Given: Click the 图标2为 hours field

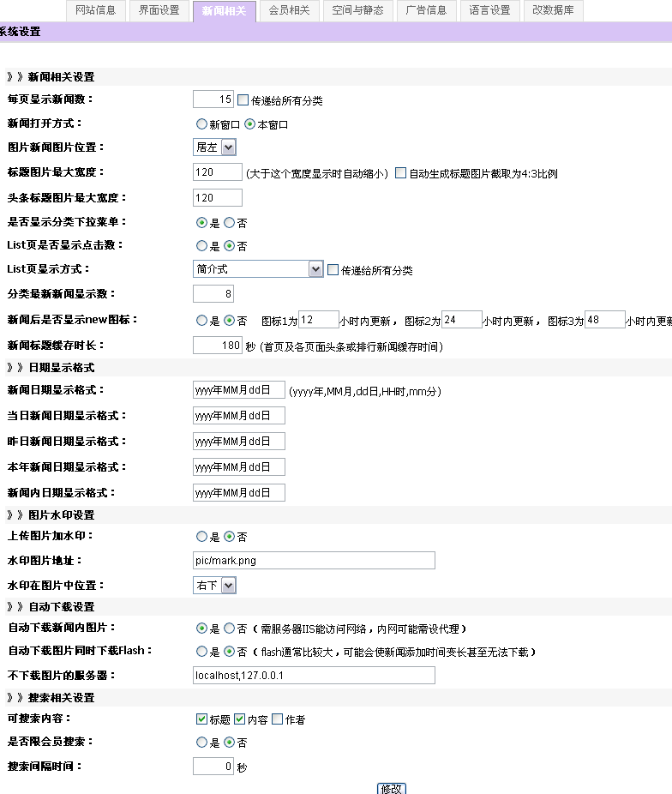Looking at the screenshot, I should click(462, 320).
